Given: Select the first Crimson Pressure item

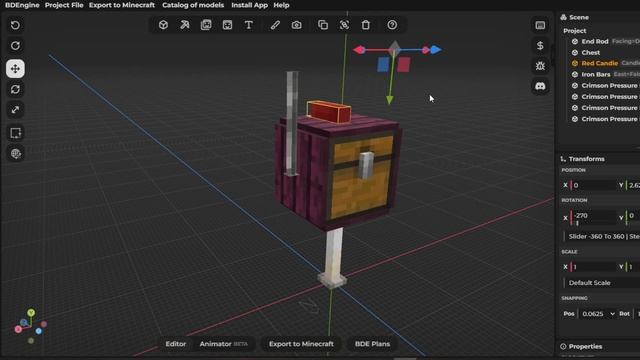Looking at the screenshot, I should tap(609, 86).
